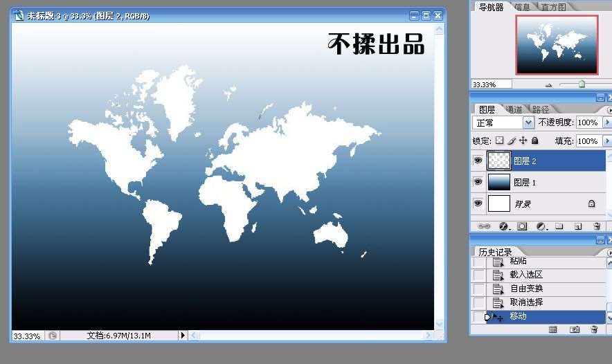Click the navigator zoom slider handle
Screen dimensions: 612x364
click(x=582, y=84)
